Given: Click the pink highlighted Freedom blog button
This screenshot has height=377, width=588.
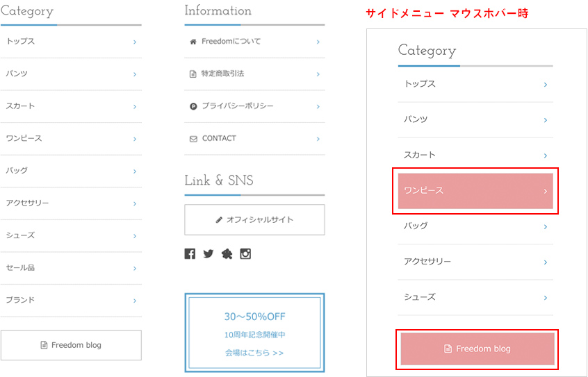Looking at the screenshot, I should tap(477, 349).
